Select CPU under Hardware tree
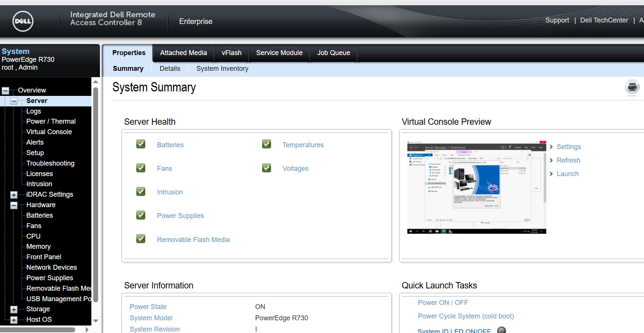This screenshot has width=644, height=333. click(33, 236)
